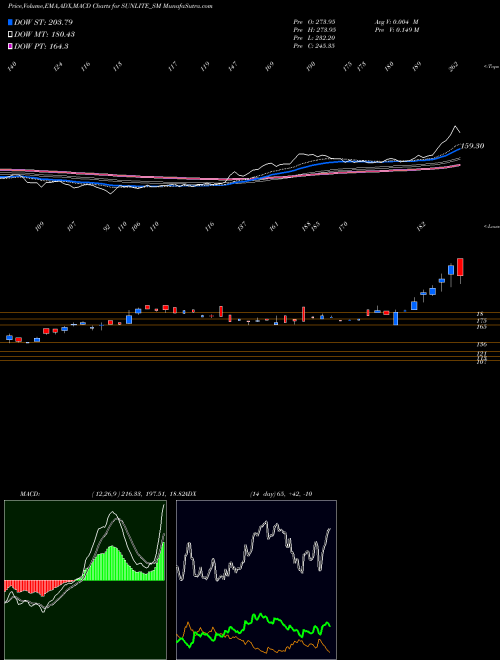Click the '190' label in the tops row
The height and width of the screenshot is (660, 500).
pyautogui.click(x=311, y=67)
